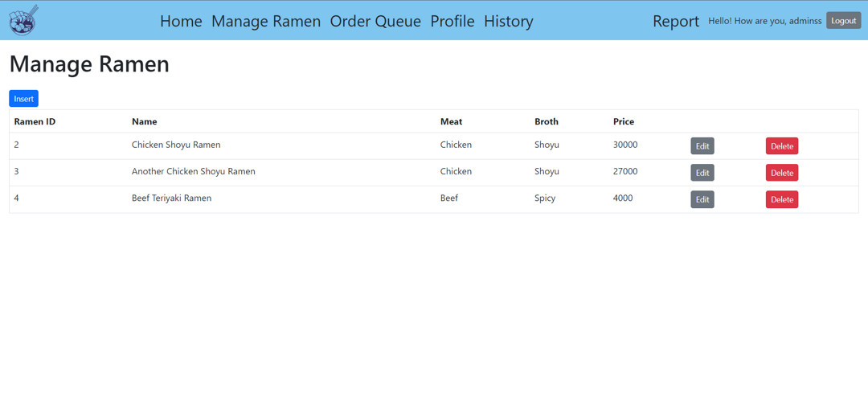
Task: Open the Report link
Action: pyautogui.click(x=675, y=21)
